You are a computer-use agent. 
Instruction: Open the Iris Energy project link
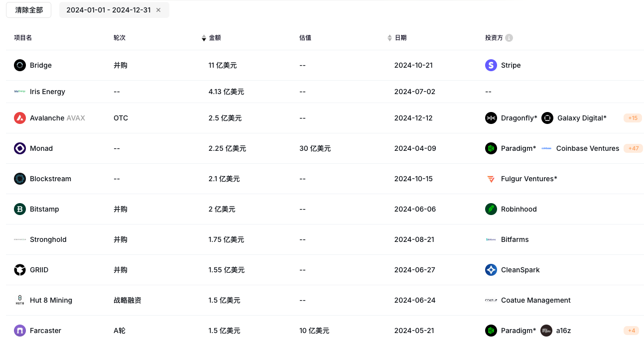click(47, 92)
